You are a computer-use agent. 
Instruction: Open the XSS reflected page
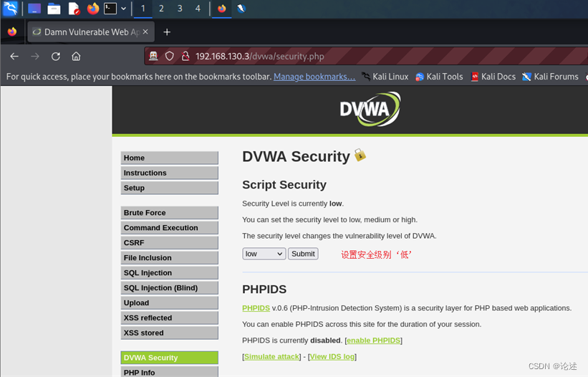click(169, 318)
